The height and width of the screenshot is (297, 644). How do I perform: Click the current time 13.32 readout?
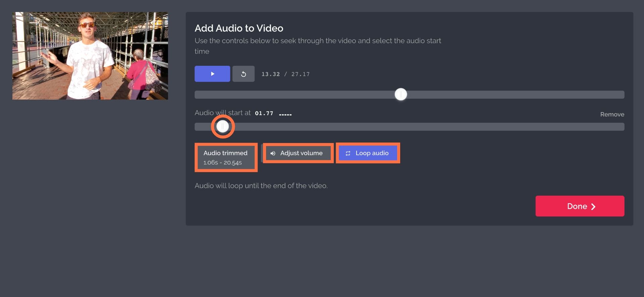pos(270,74)
